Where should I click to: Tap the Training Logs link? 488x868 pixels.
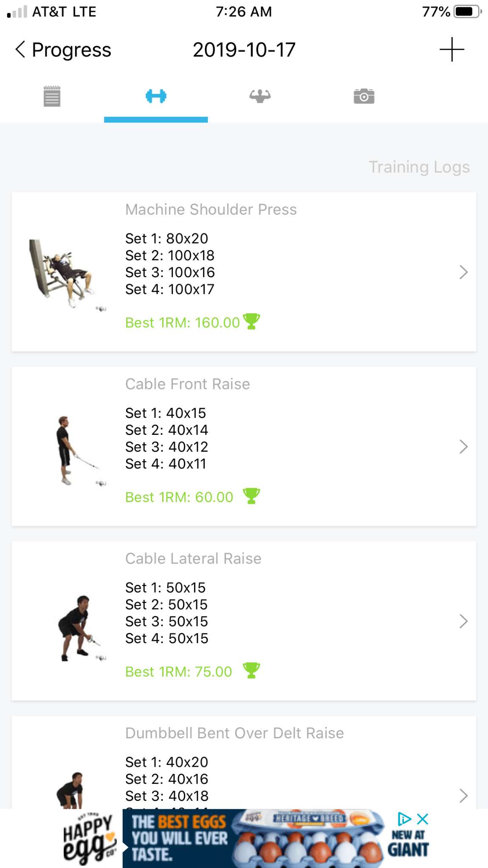pyautogui.click(x=419, y=167)
